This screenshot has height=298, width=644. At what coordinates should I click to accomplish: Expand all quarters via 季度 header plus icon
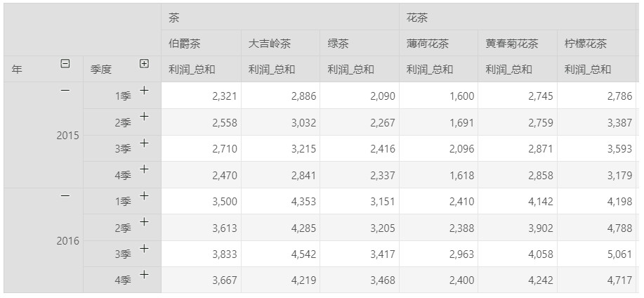(x=144, y=64)
